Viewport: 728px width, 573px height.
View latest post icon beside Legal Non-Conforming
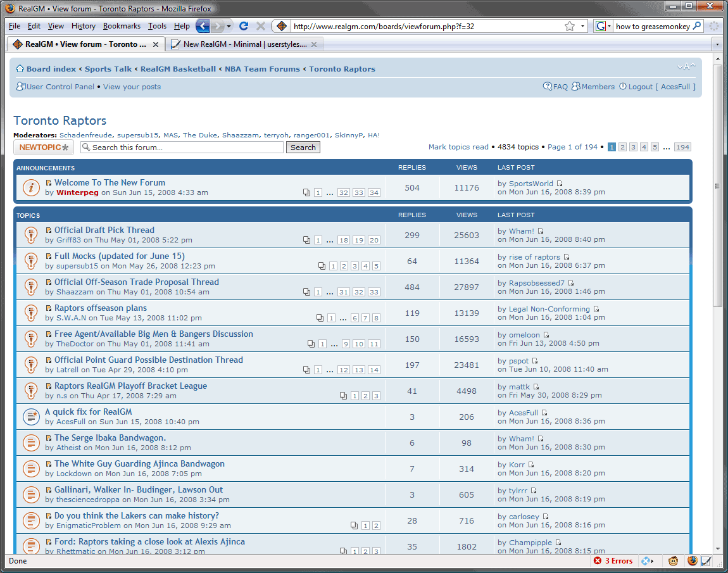596,309
